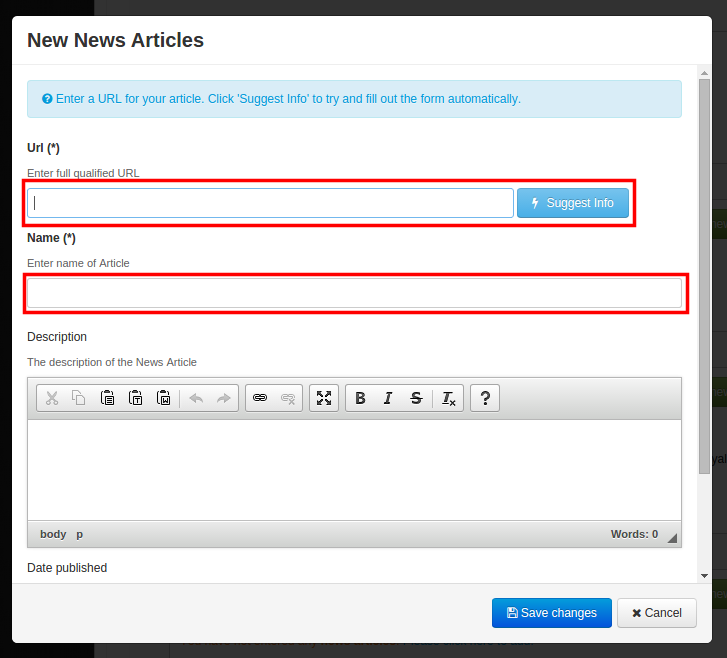Toggle Bold formatting
Screen dimensions: 727x658
pyautogui.click(x=360, y=398)
